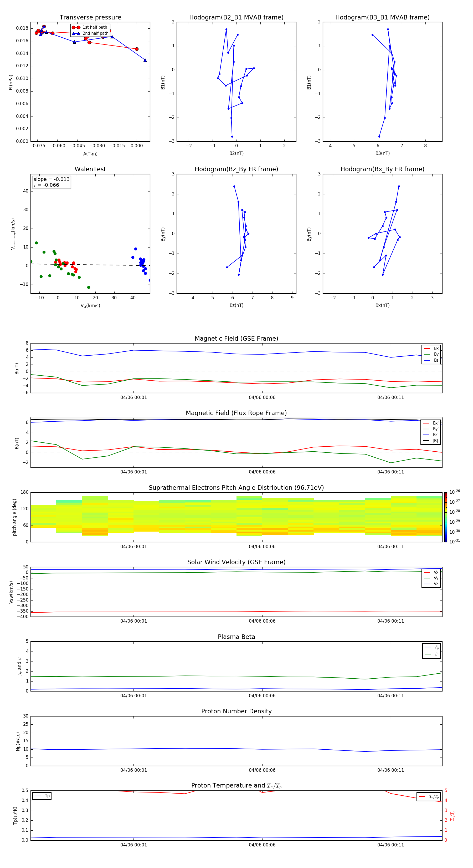The image size is (473, 868).
Task: Click the 'Tp(10^6K)' y-axis label
Action: click(x=15, y=815)
